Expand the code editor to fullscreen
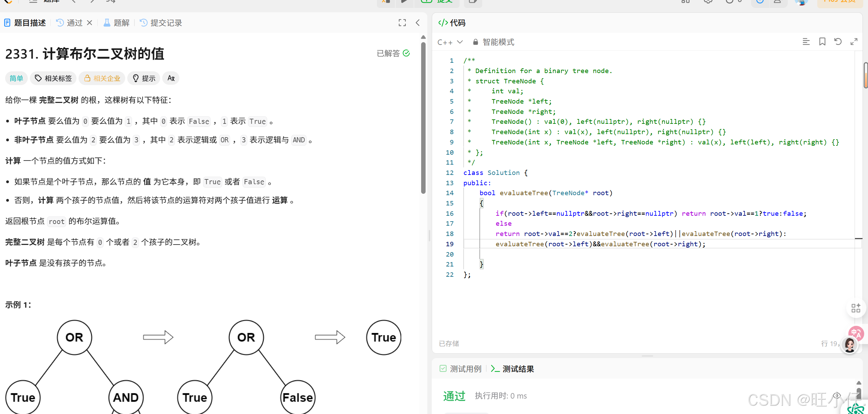The width and height of the screenshot is (868, 414). [x=854, y=42]
